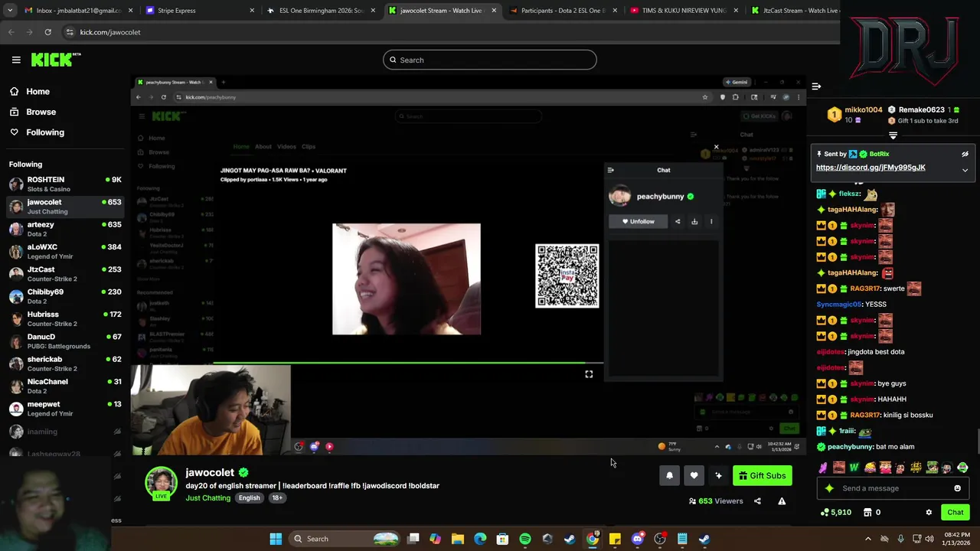This screenshot has width=980, height=551.
Task: Select the purple hand quick emote
Action: [824, 468]
